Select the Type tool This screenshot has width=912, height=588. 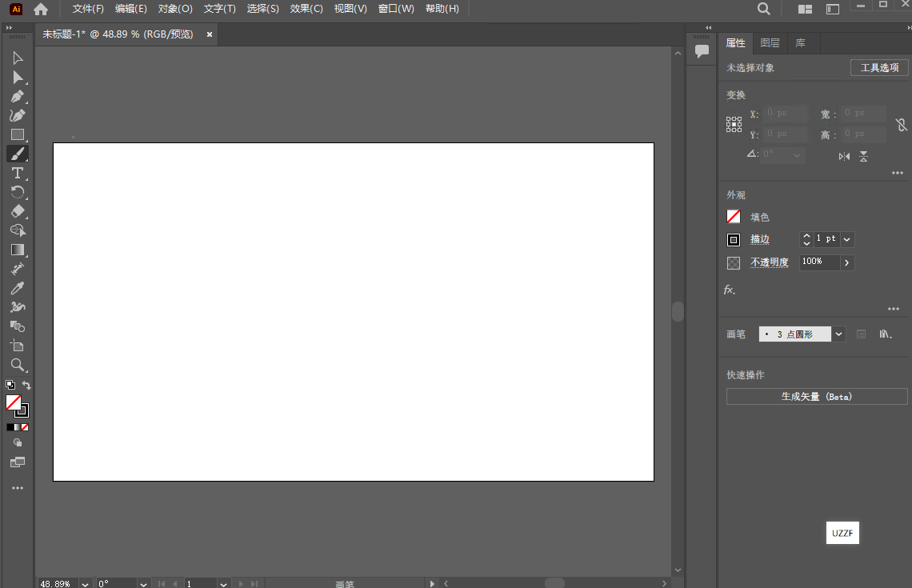18,174
